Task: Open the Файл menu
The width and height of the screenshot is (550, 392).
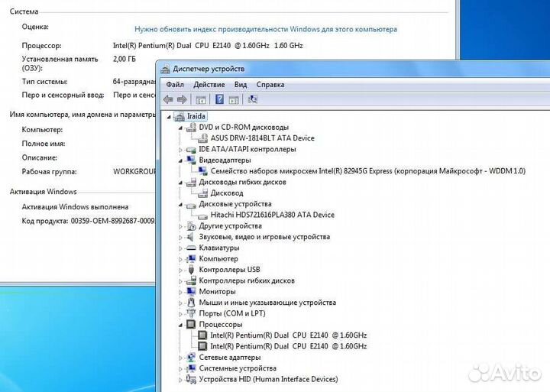Action: pos(175,85)
